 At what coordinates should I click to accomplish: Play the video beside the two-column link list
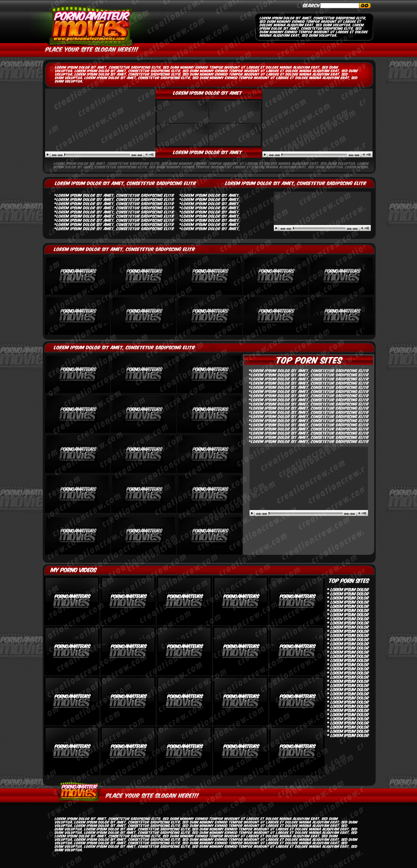[x=276, y=228]
